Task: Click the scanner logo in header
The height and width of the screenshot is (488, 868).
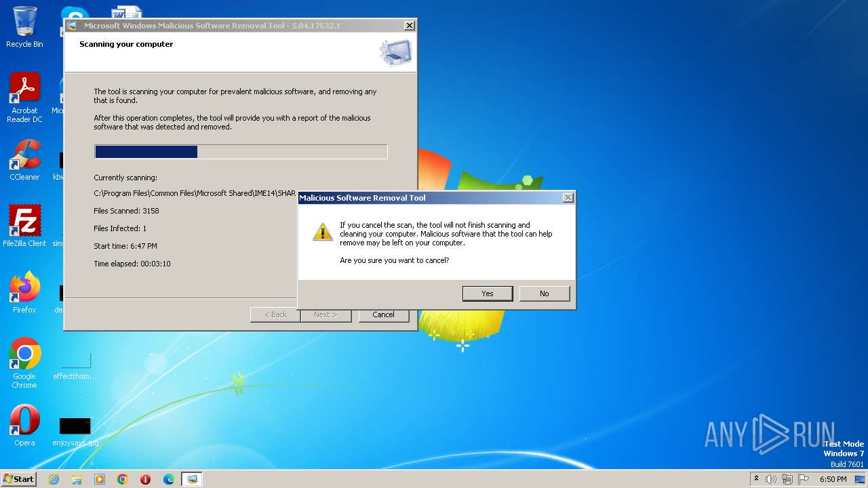Action: point(396,52)
